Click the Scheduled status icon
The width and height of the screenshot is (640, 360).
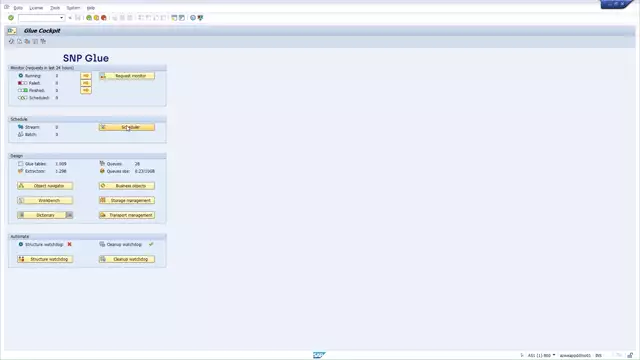tap(22, 98)
